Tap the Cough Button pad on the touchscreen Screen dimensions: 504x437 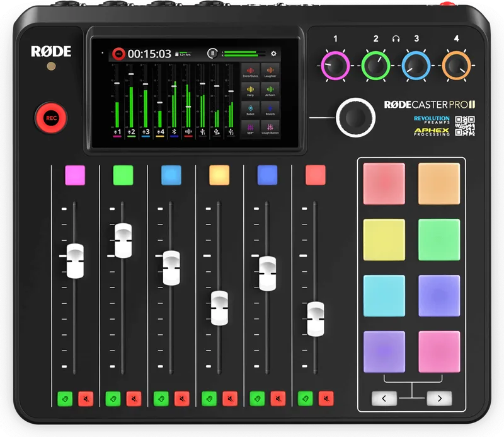(270, 129)
